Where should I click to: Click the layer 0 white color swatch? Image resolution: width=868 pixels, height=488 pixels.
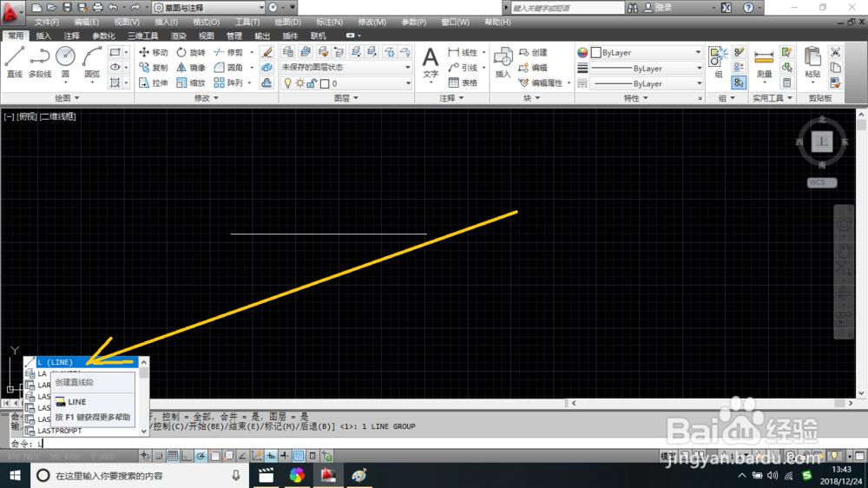point(325,83)
